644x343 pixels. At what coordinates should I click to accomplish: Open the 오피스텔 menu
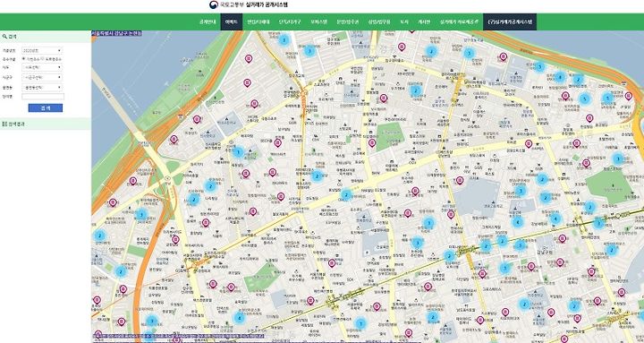click(318, 21)
